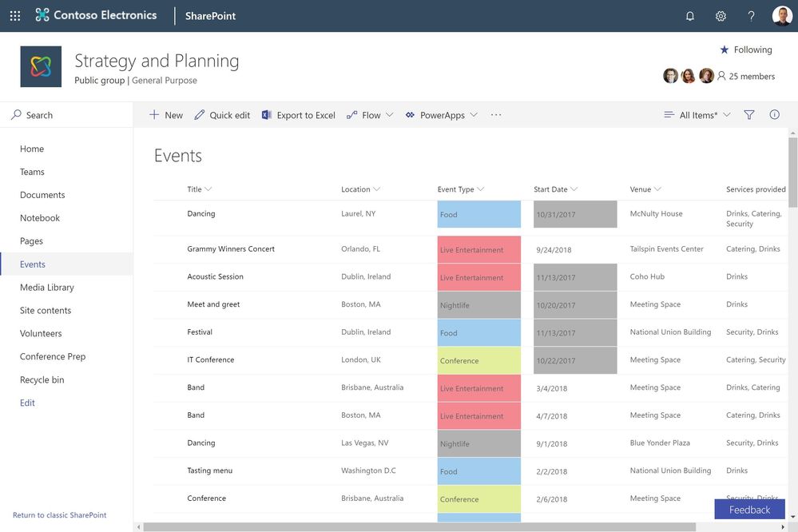Viewport: 798px width, 532px height.
Task: Open the All Items view selector
Action: (x=697, y=115)
